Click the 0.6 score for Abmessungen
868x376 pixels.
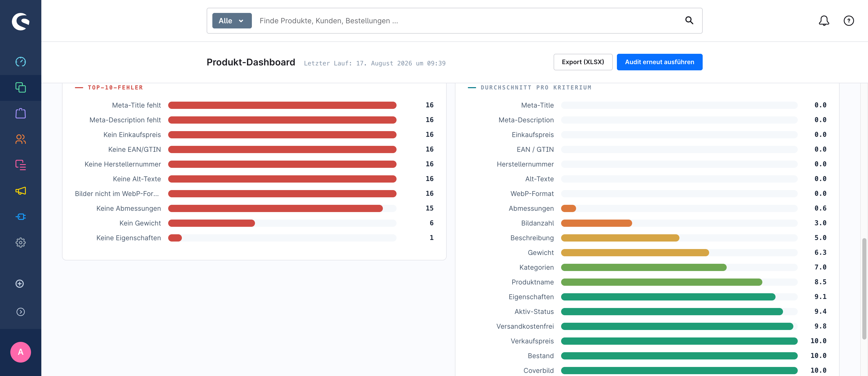coord(820,208)
